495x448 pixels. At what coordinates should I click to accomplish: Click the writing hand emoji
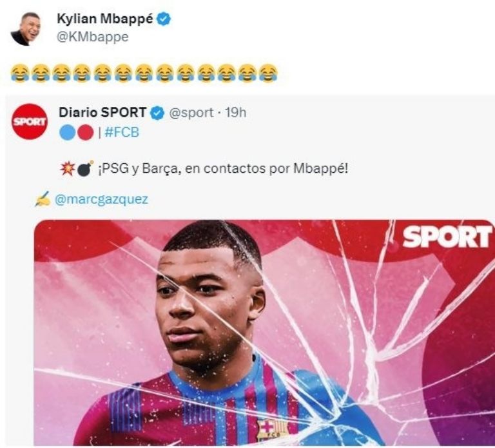pyautogui.click(x=43, y=199)
